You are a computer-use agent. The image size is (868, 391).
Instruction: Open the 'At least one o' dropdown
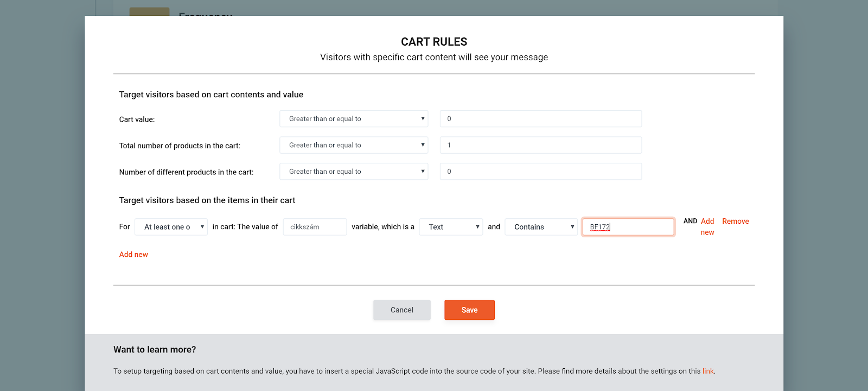[x=171, y=227]
